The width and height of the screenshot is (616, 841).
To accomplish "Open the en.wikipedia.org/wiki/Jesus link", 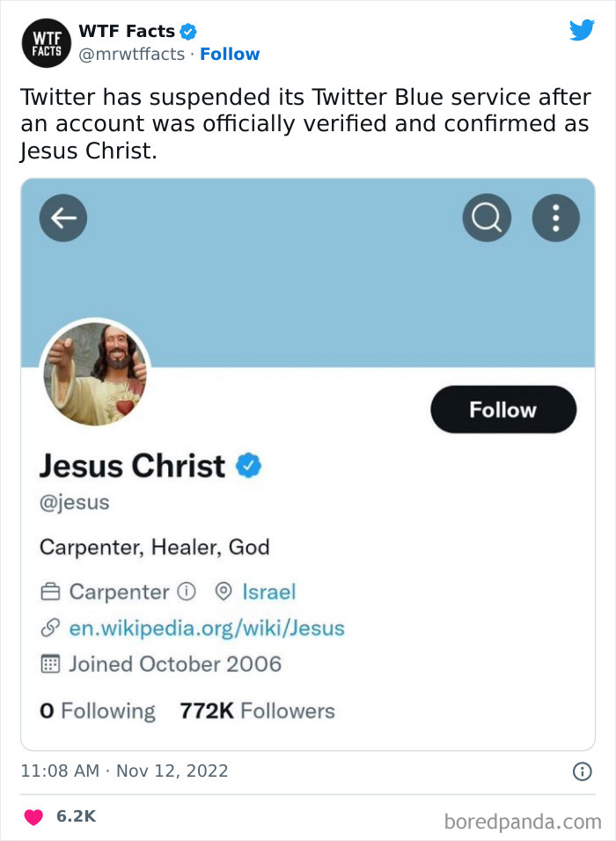I will [206, 628].
